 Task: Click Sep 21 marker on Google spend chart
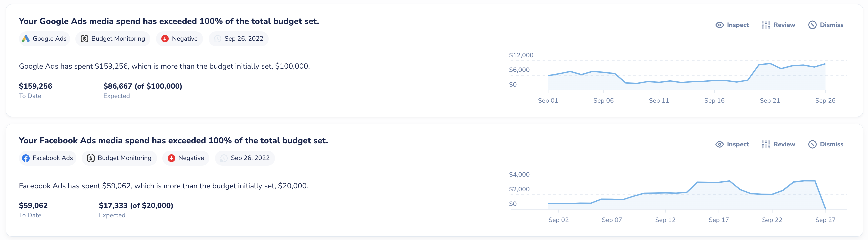click(770, 100)
